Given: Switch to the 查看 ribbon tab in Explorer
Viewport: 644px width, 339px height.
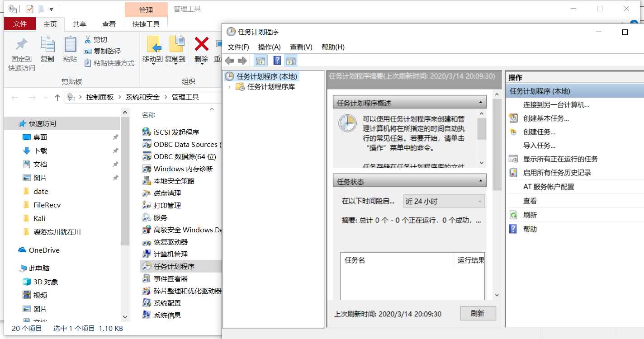Looking at the screenshot, I should tap(109, 24).
